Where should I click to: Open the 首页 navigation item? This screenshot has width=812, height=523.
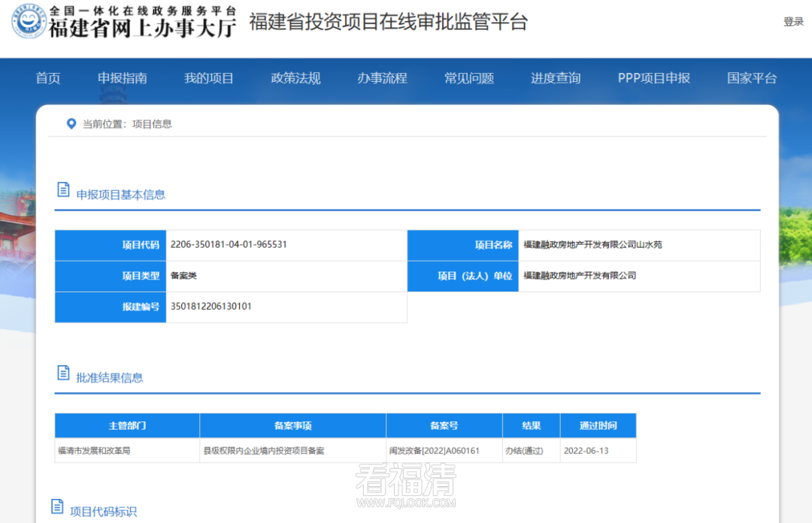click(x=48, y=78)
